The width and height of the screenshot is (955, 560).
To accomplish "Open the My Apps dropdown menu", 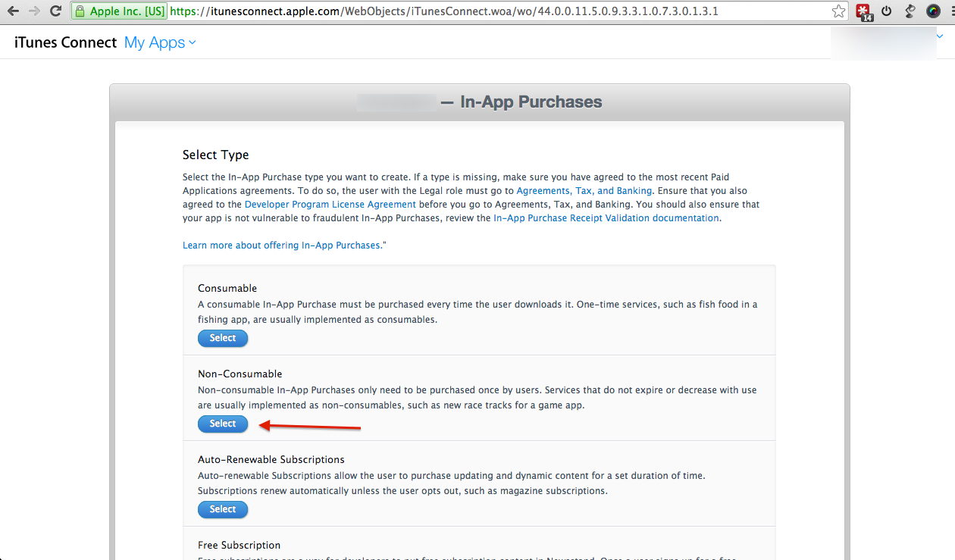I will pos(160,42).
